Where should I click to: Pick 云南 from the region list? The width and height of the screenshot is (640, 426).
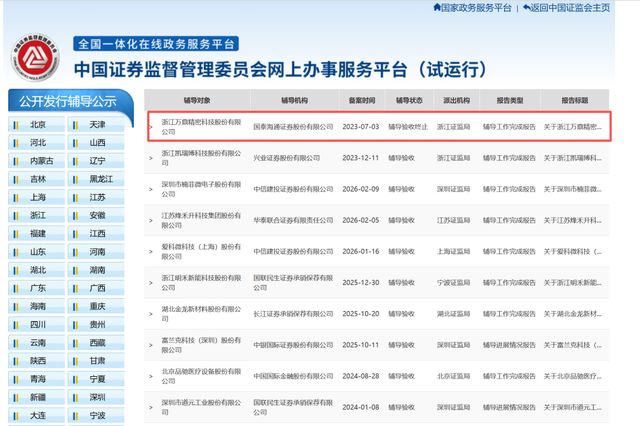pos(36,343)
